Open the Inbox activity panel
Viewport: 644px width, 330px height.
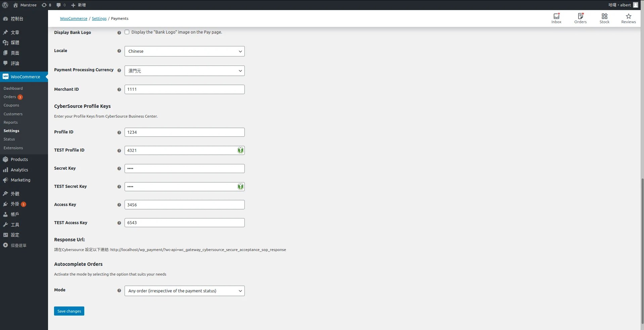point(556,18)
